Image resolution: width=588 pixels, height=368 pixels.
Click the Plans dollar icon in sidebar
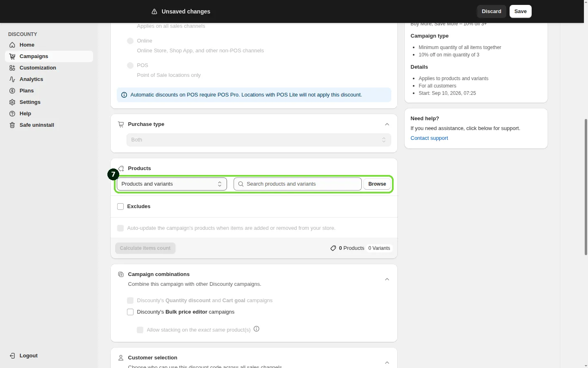[x=12, y=91]
